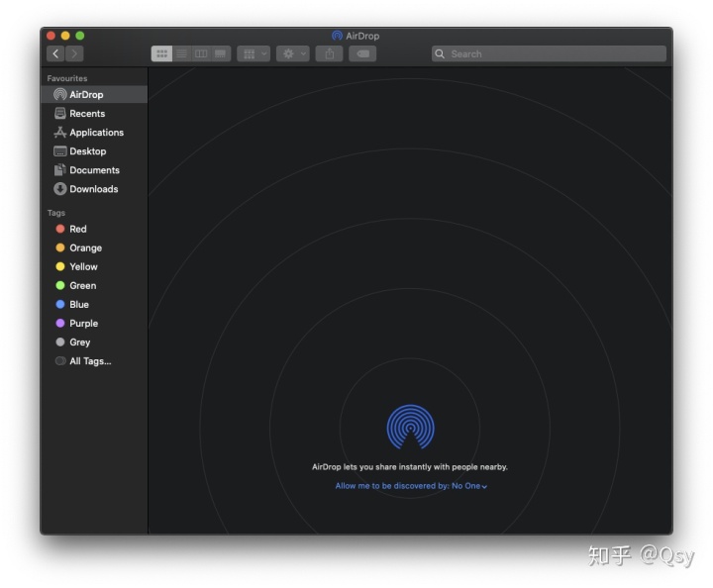Click the Desktop sidebar icon
713x588 pixels.
click(60, 150)
